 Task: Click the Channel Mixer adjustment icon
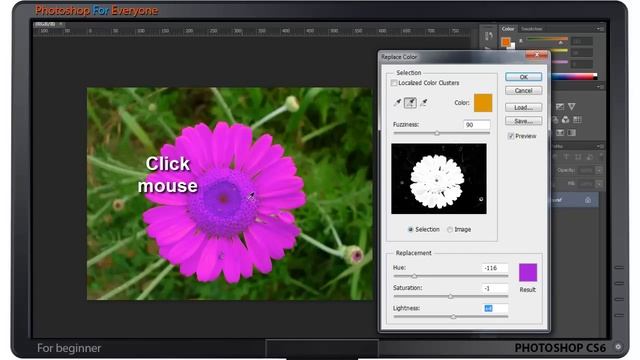pyautogui.click(x=565, y=120)
